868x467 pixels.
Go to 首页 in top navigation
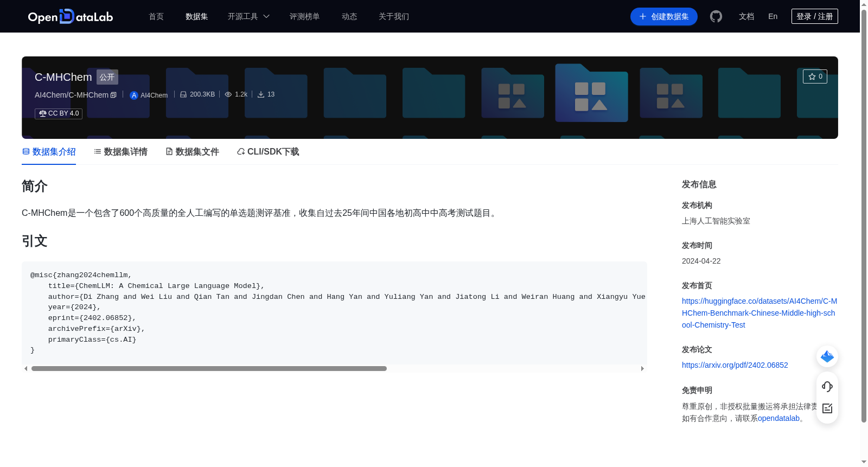point(156,16)
